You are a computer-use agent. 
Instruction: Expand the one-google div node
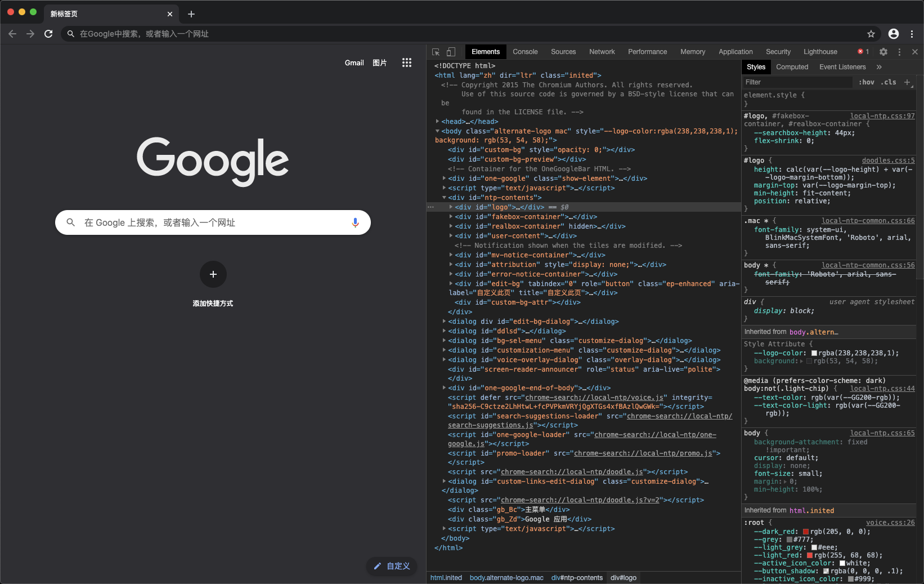coord(444,179)
